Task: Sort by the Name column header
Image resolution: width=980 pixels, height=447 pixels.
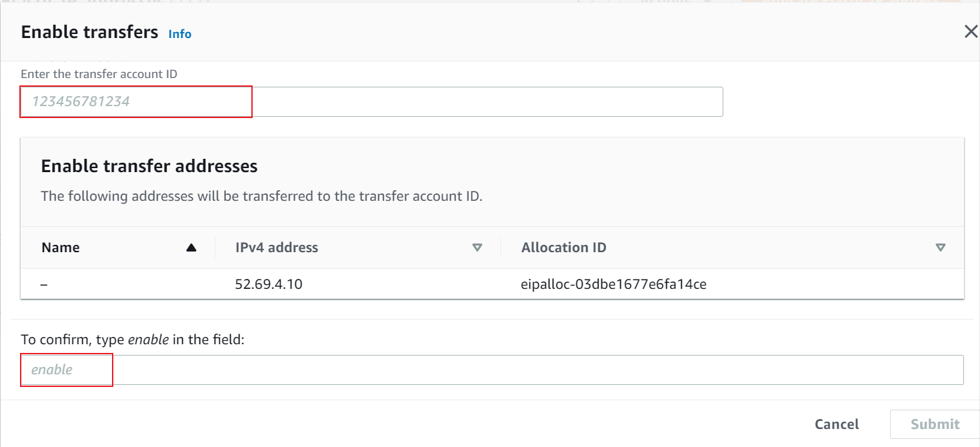Action: tap(61, 248)
